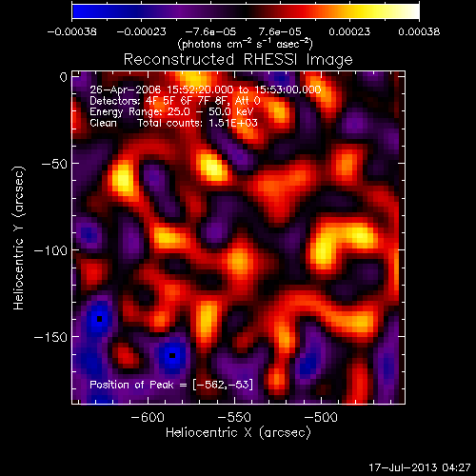Click the colorbar value -0.00023
This screenshot has width=476, height=476.
click(141, 31)
